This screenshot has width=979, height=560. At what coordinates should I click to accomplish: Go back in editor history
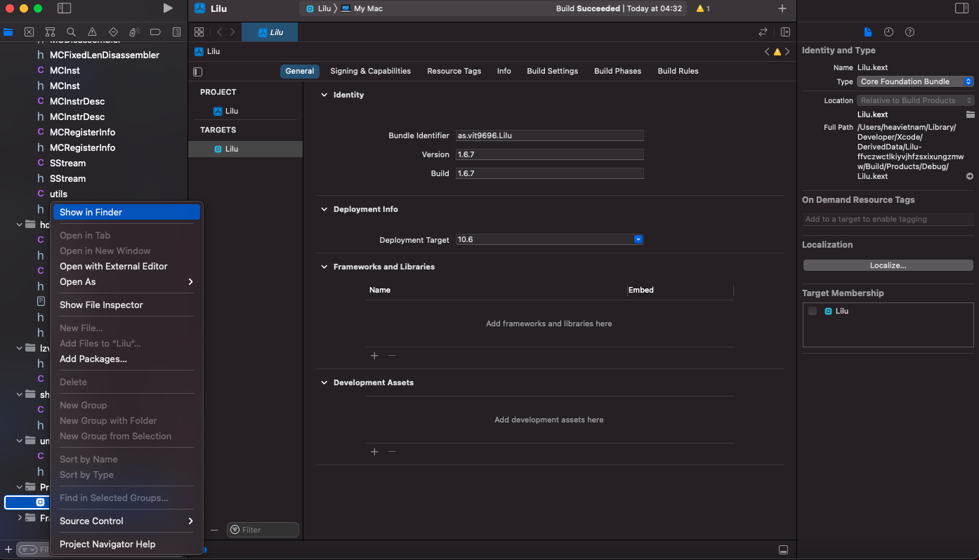(x=219, y=32)
